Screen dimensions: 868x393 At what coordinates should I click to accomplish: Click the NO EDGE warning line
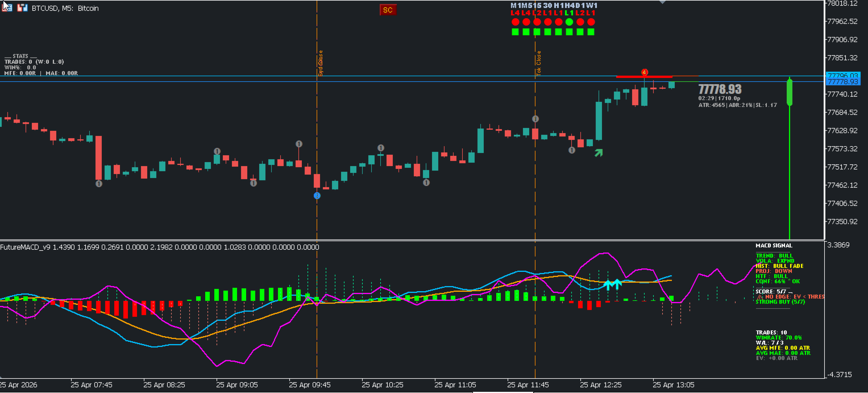[790, 297]
